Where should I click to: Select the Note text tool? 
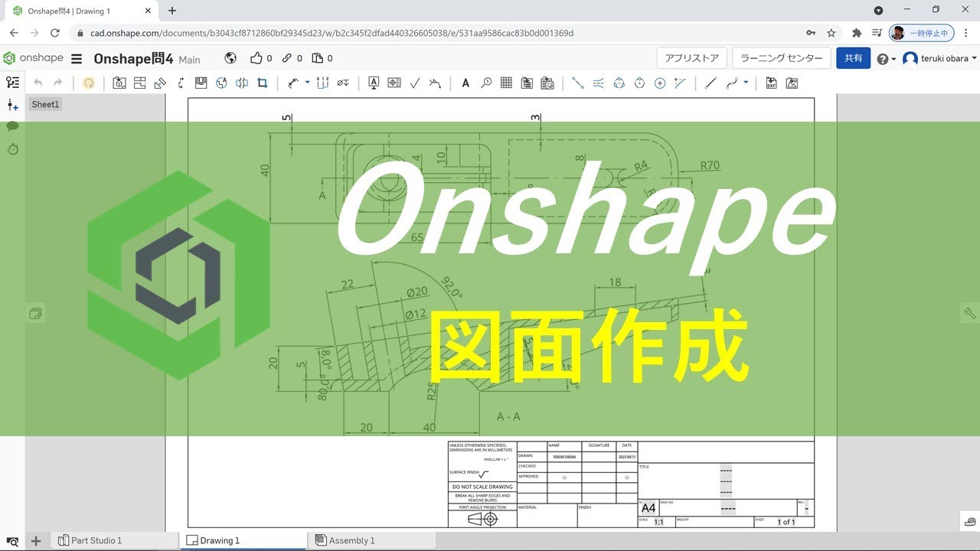coord(465,83)
